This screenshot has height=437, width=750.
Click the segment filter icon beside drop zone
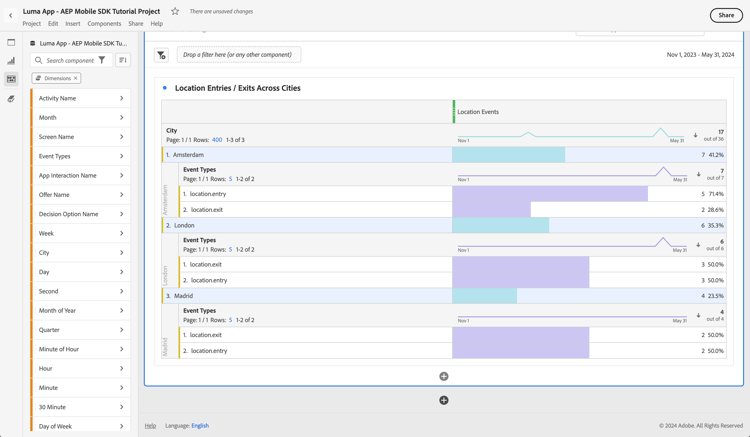coord(161,55)
